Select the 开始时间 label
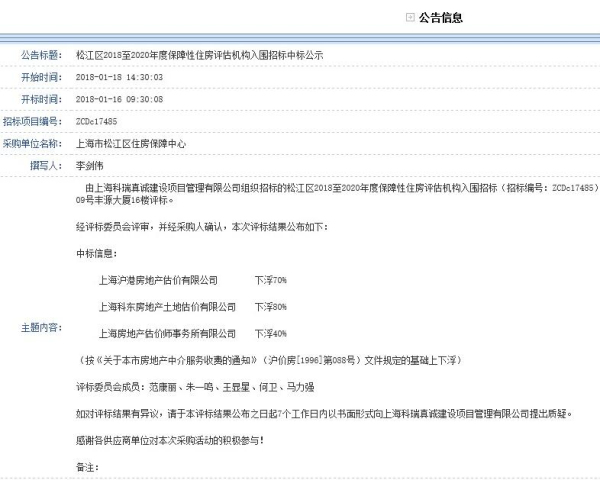Image resolution: width=600 pixels, height=480 pixels. coord(41,77)
